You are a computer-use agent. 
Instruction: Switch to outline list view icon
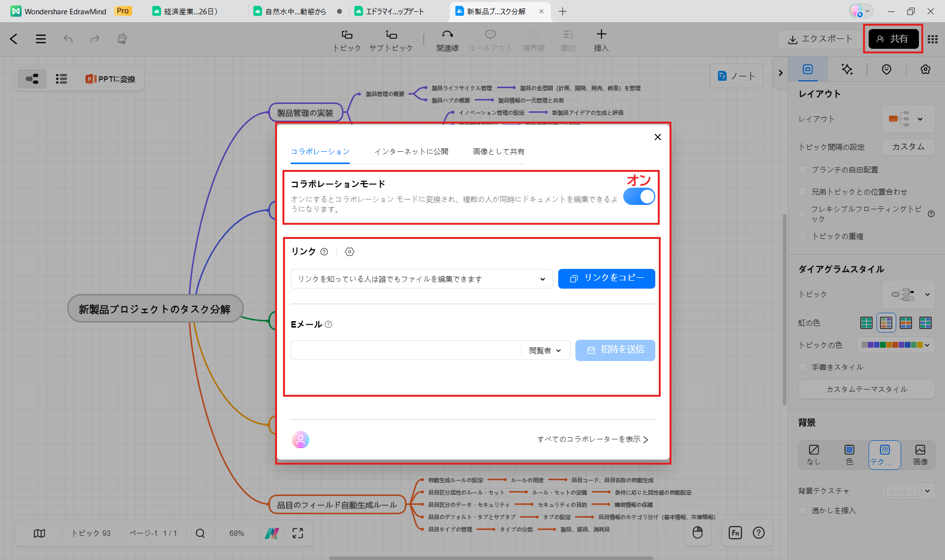[61, 79]
